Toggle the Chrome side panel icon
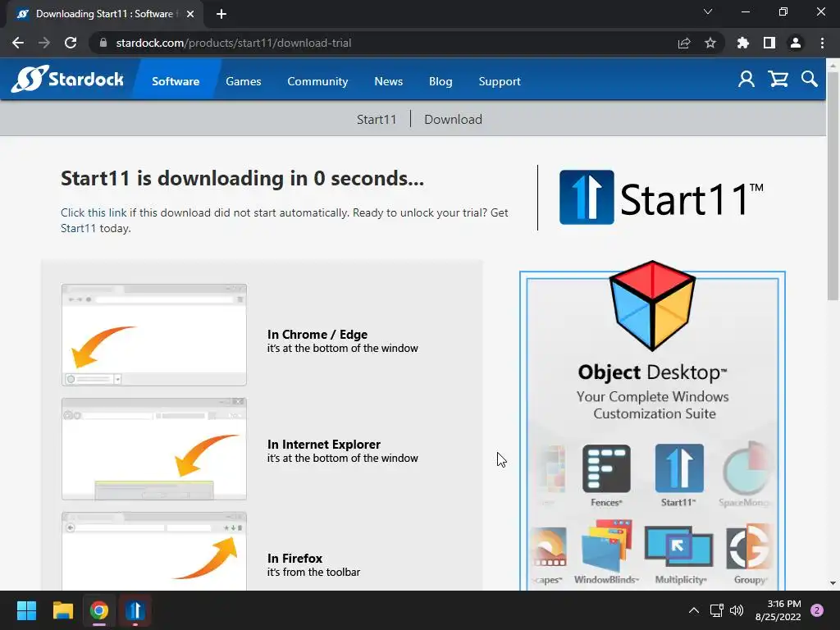 tap(769, 43)
